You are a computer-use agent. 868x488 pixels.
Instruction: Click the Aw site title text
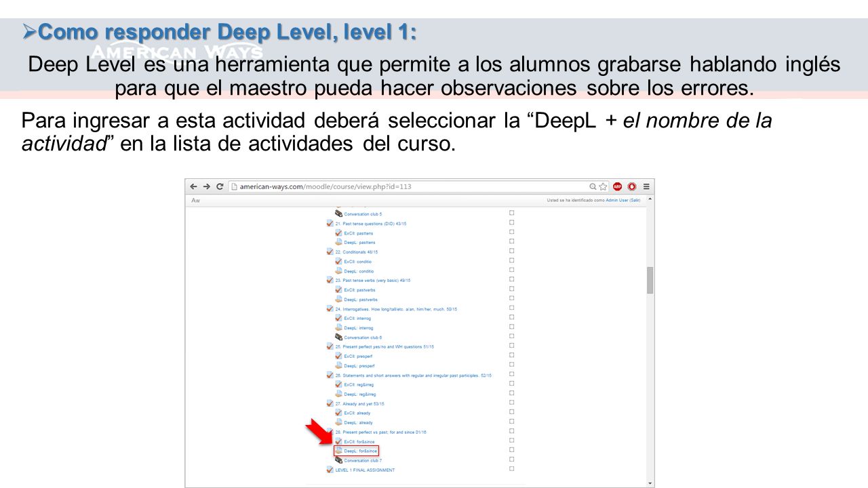(x=195, y=201)
